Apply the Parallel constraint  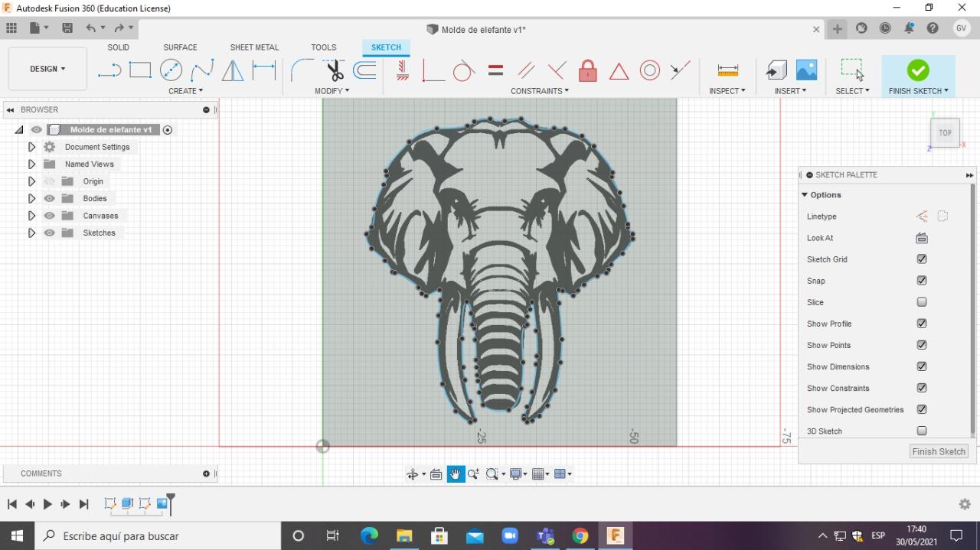526,70
